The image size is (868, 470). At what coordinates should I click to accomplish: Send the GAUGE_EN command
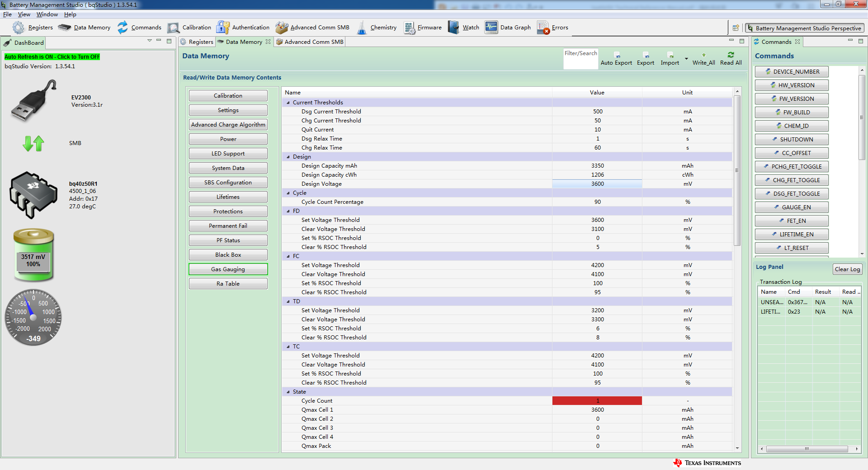pyautogui.click(x=792, y=207)
